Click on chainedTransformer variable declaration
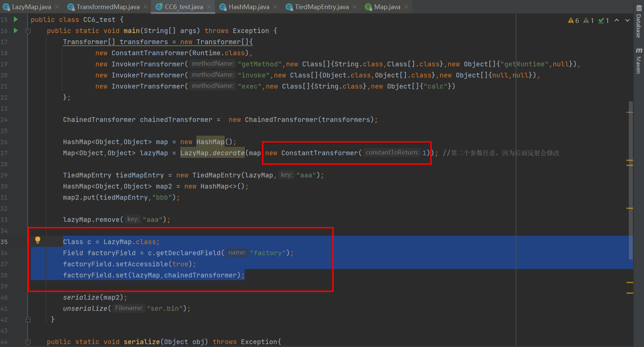644x347 pixels. click(176, 119)
